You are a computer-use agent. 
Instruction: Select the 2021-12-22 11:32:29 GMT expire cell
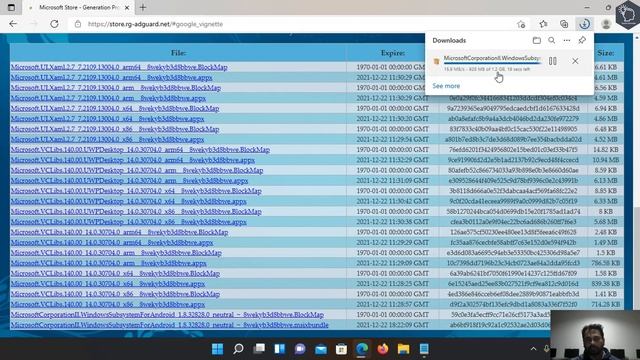pos(392,160)
